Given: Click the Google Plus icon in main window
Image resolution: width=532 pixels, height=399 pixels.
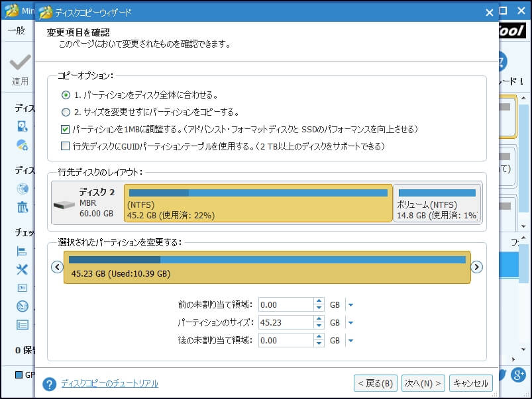Looking at the screenshot, I should tap(519, 375).
